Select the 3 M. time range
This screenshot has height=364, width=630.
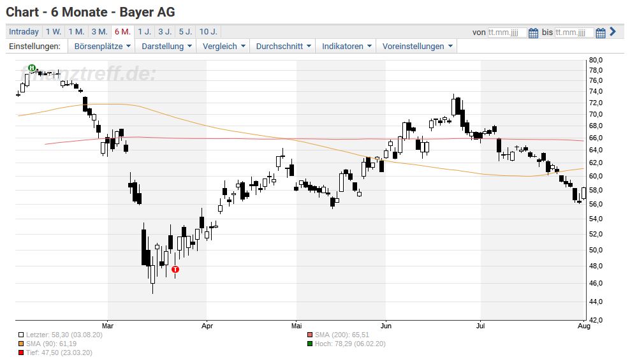coord(99,31)
